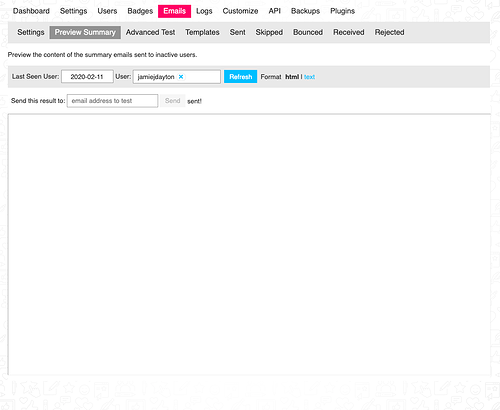
Task: Open the Bounced emails sub-tab
Action: (x=308, y=32)
